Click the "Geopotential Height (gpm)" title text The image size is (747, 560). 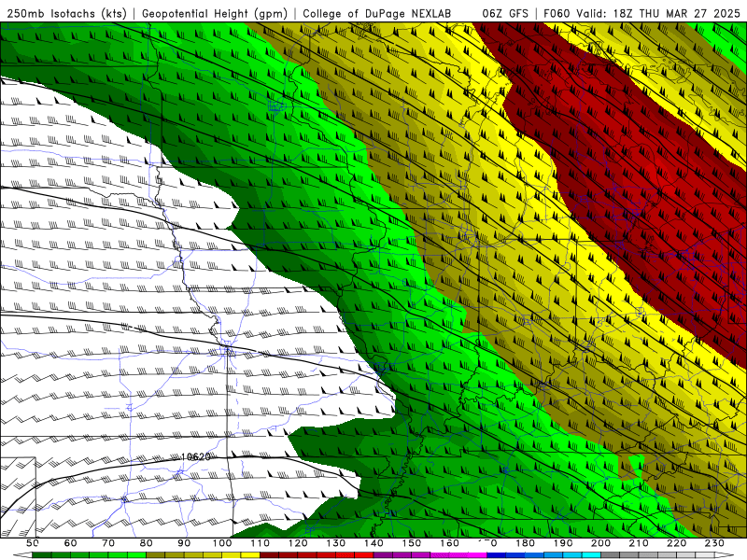click(215, 13)
